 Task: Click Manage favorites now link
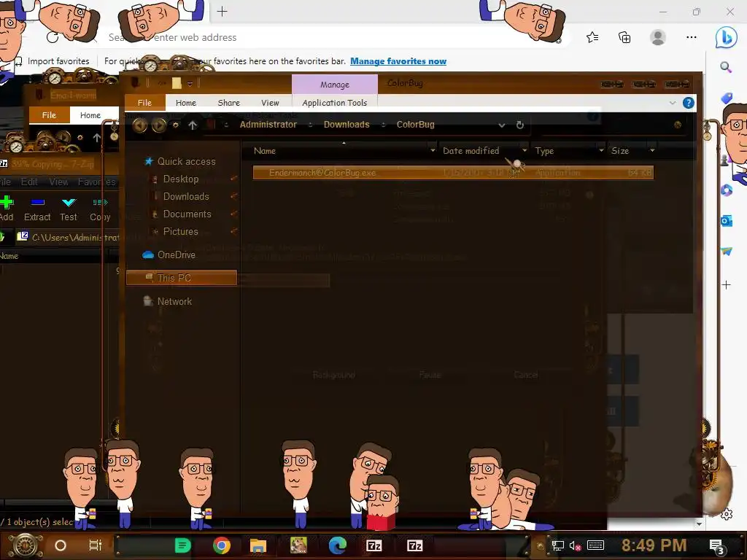[398, 61]
